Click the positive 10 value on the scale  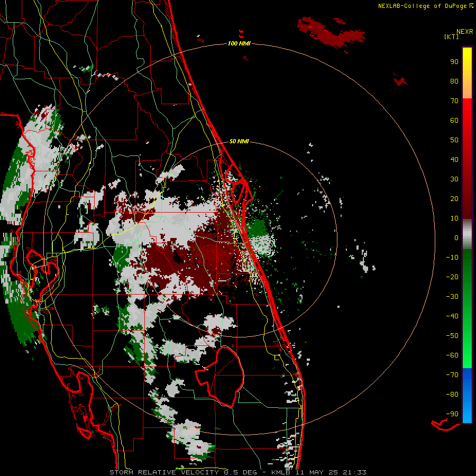(x=454, y=218)
